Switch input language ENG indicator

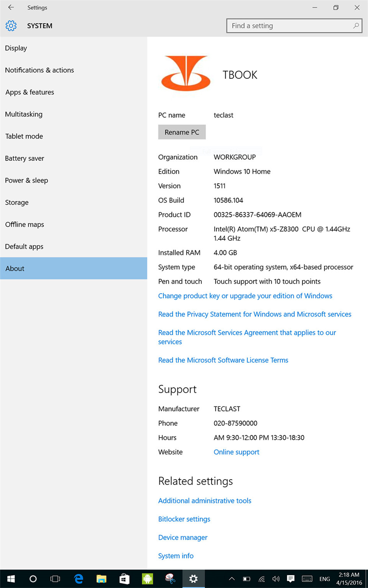click(x=325, y=579)
